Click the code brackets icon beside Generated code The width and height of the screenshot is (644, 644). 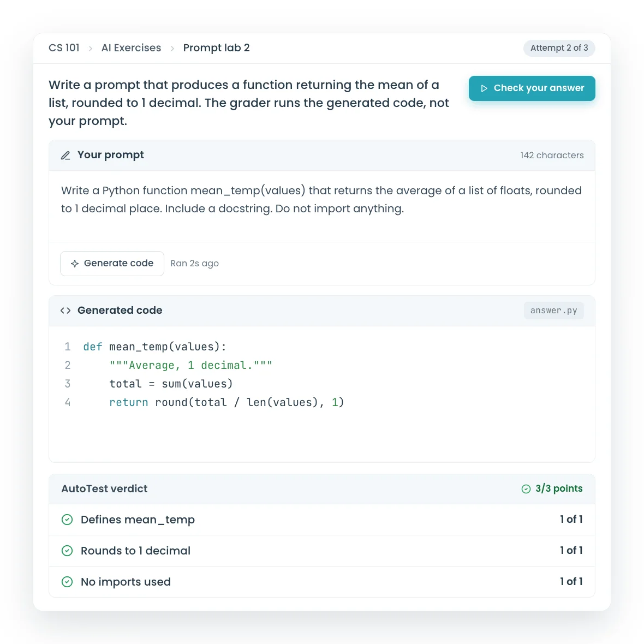tap(65, 311)
